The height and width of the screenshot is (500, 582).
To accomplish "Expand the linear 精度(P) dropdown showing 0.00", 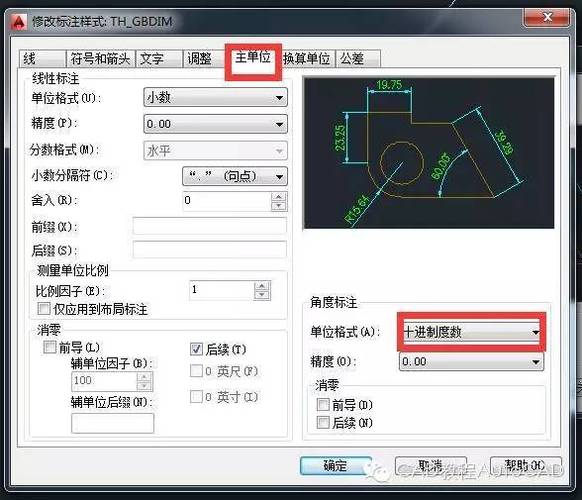I will click(x=215, y=124).
